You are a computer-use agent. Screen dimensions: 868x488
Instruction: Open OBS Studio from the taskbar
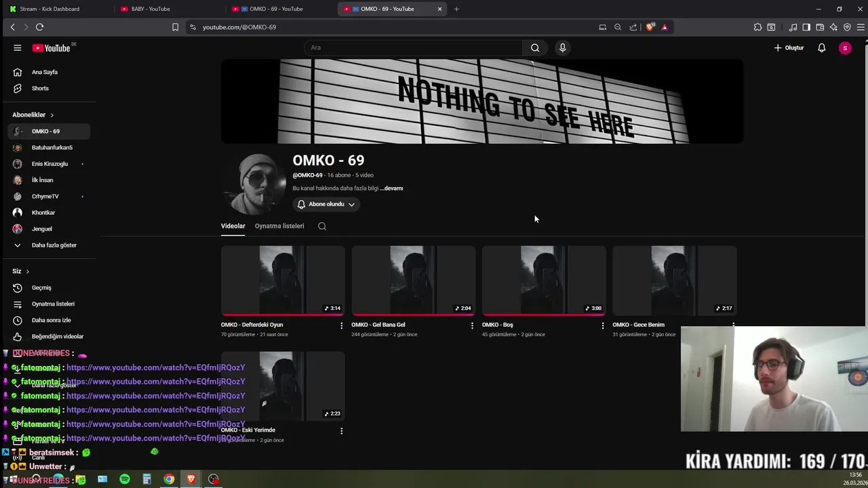214,479
